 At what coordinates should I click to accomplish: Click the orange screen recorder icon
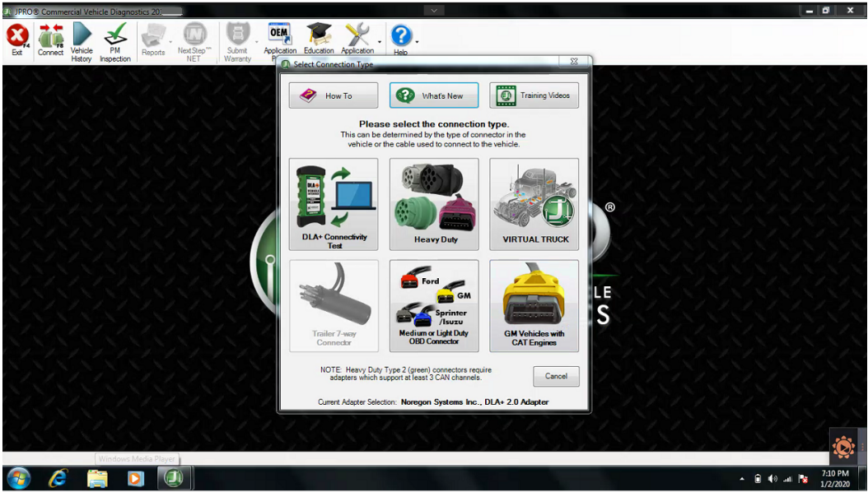click(x=843, y=447)
